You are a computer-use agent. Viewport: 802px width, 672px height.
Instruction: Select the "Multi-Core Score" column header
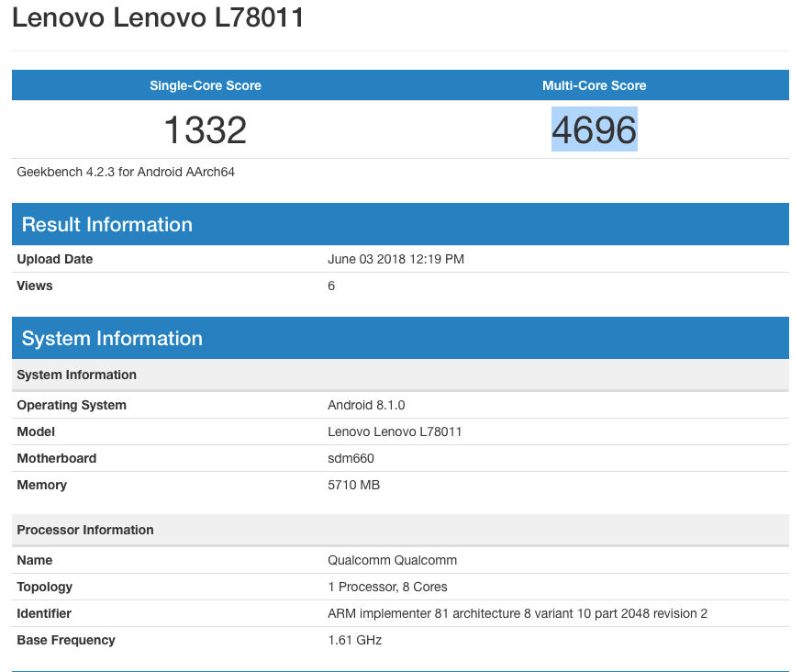595,85
